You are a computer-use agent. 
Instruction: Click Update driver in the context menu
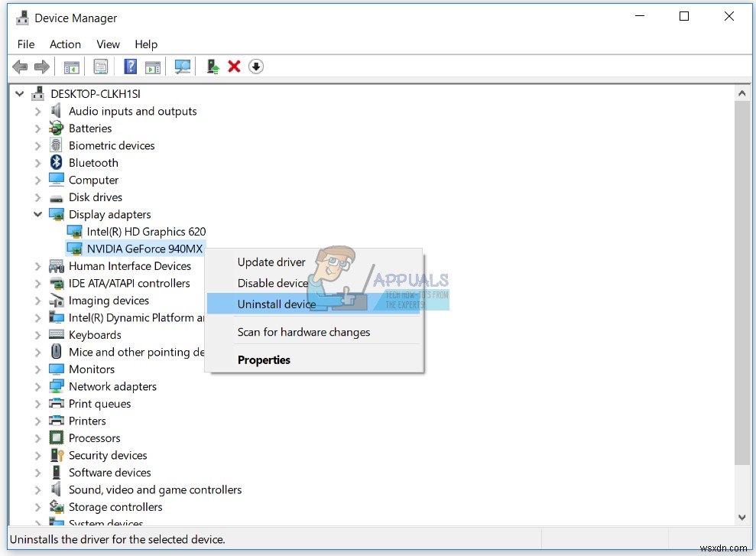[271, 262]
